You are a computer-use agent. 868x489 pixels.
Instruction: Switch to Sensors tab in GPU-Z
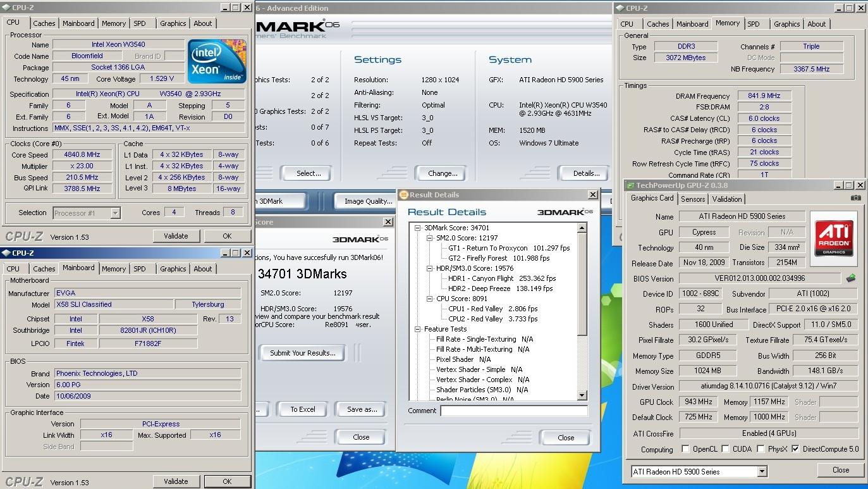coord(693,199)
